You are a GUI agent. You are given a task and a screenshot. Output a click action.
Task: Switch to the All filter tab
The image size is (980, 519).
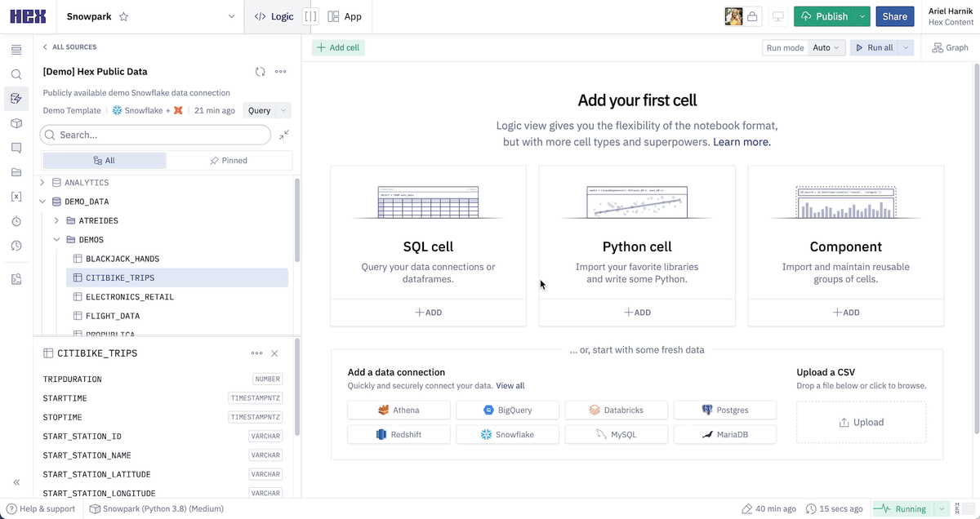tap(105, 161)
